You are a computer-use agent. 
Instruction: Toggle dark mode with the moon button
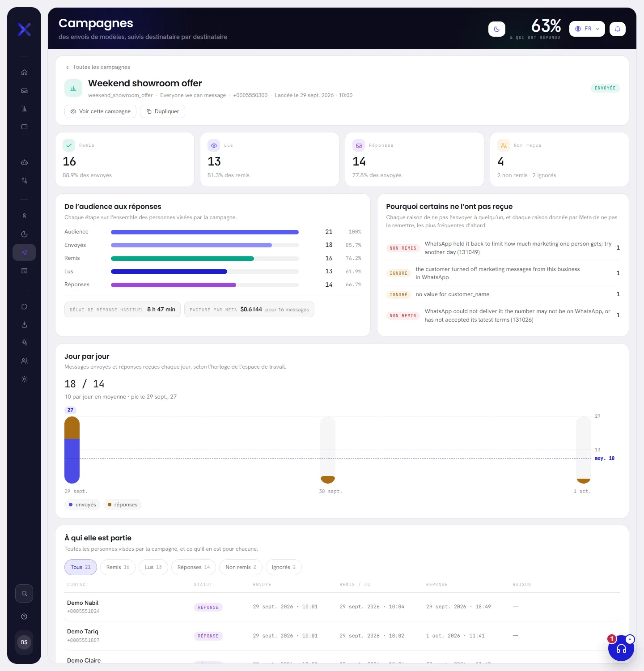(497, 29)
